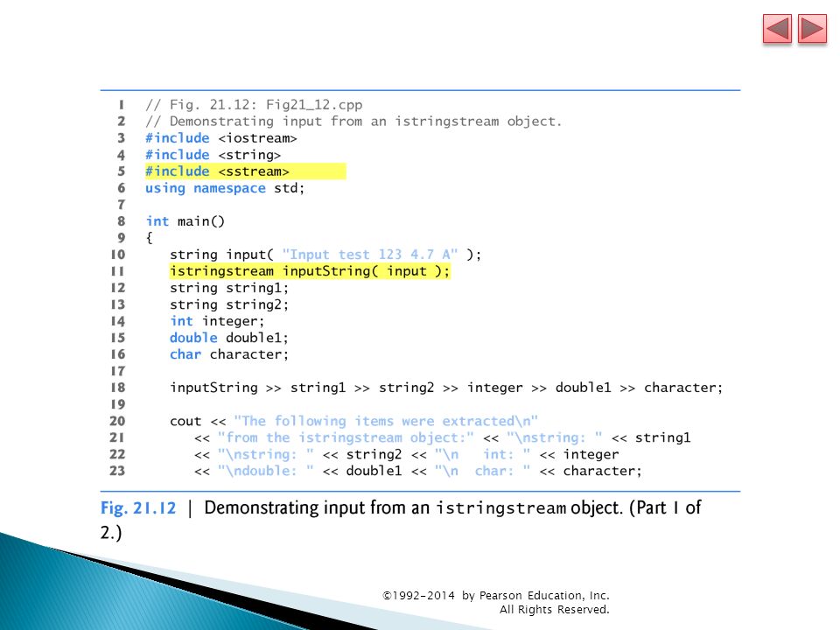
Task: Click "string string1;" declaration
Action: (x=229, y=288)
